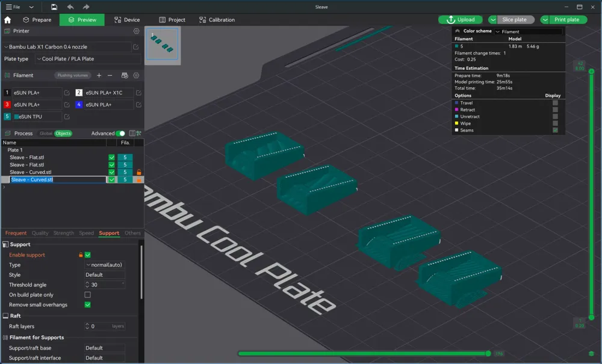This screenshot has width=602, height=364.
Task: Click the Threshold angle input field
Action: coord(105,285)
